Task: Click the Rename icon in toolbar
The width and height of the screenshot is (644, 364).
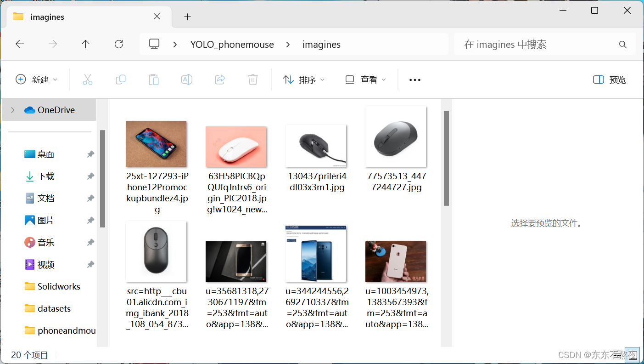Action: click(x=187, y=80)
